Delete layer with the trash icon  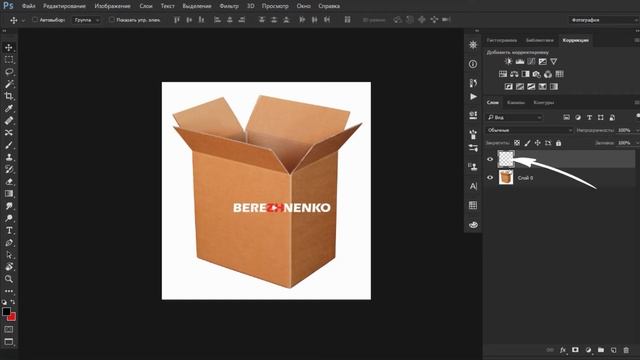tap(626, 350)
